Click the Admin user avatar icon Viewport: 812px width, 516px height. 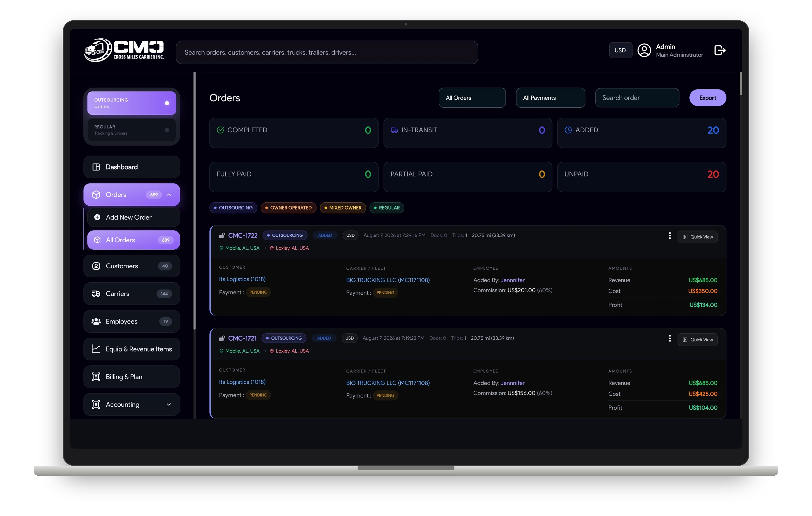[x=644, y=50]
